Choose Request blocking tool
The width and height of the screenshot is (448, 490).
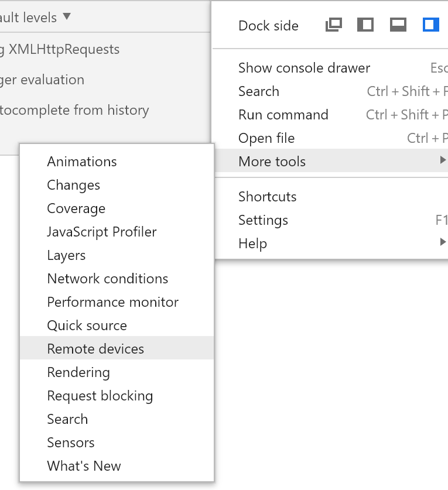pyautogui.click(x=100, y=396)
